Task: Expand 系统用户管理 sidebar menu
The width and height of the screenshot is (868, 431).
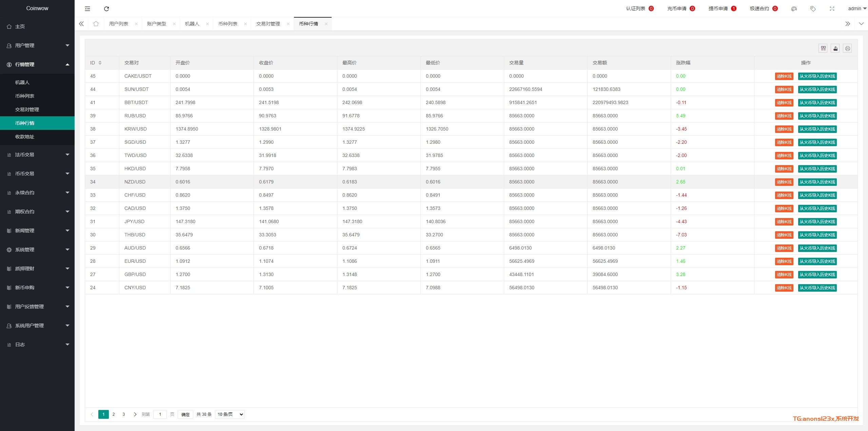Action: pyautogui.click(x=37, y=326)
